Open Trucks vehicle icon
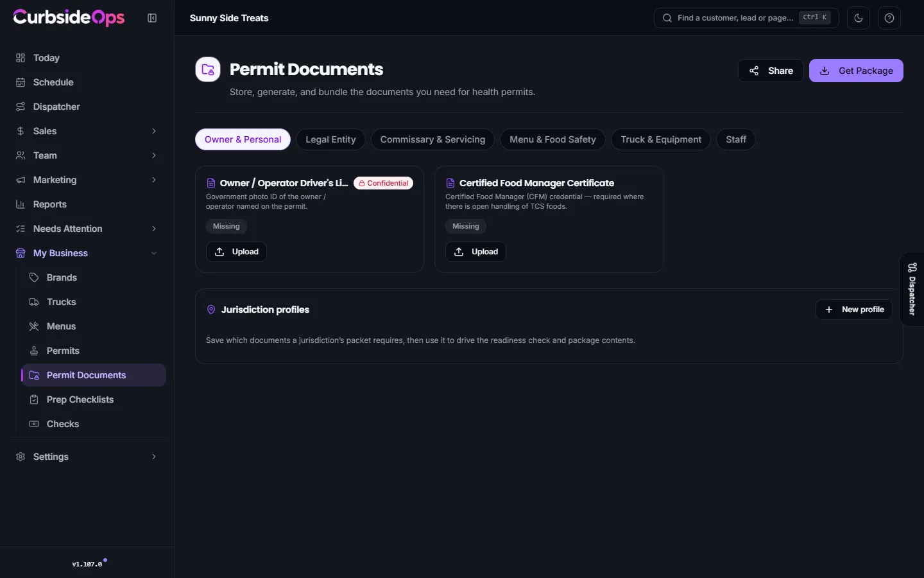 pyautogui.click(x=34, y=302)
